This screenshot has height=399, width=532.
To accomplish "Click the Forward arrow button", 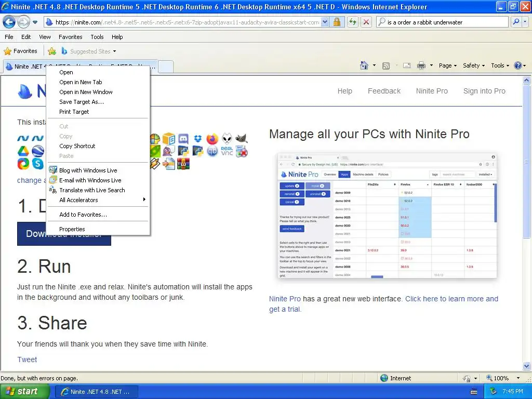I will pos(23,22).
